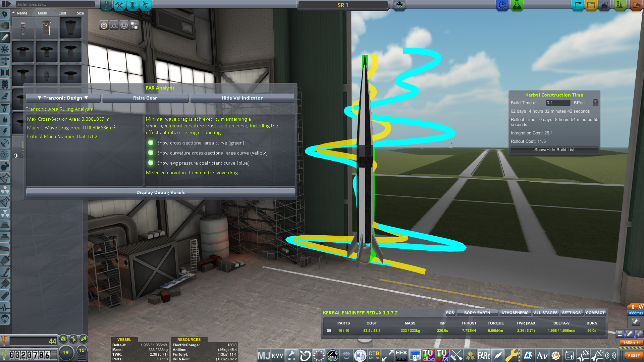Toggle show curvature cross-sectional area curve (yellow)

pos(151,153)
